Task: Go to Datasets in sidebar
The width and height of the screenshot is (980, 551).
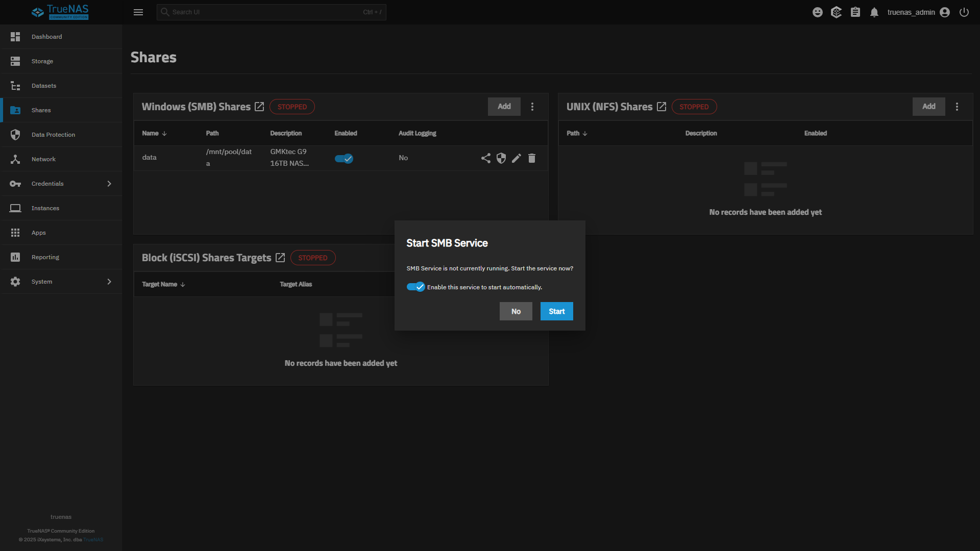Action: coord(44,86)
